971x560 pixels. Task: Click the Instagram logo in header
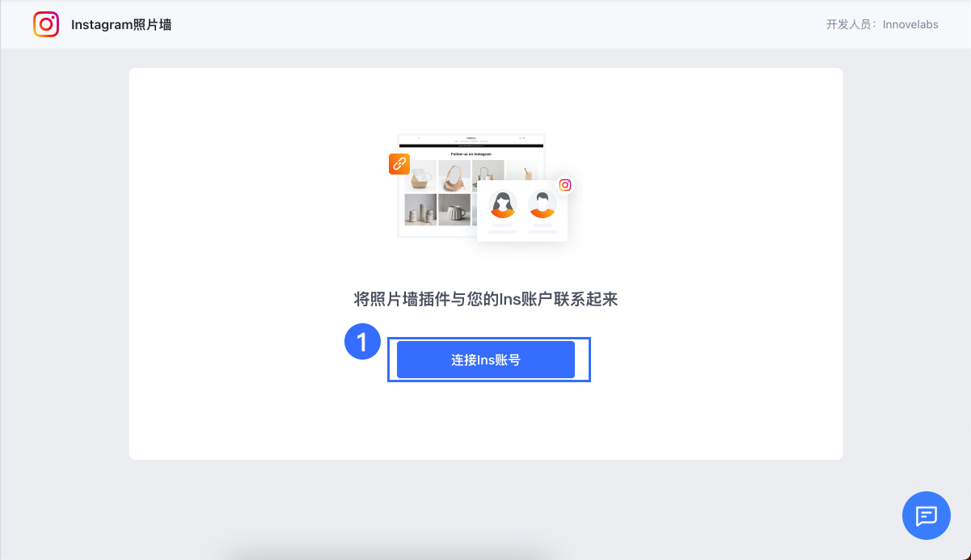(x=46, y=24)
